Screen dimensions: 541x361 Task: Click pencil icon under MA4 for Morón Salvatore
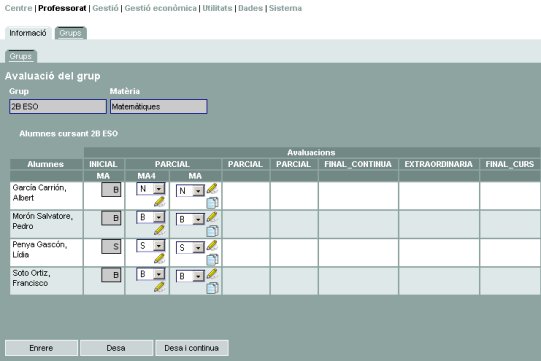159,230
